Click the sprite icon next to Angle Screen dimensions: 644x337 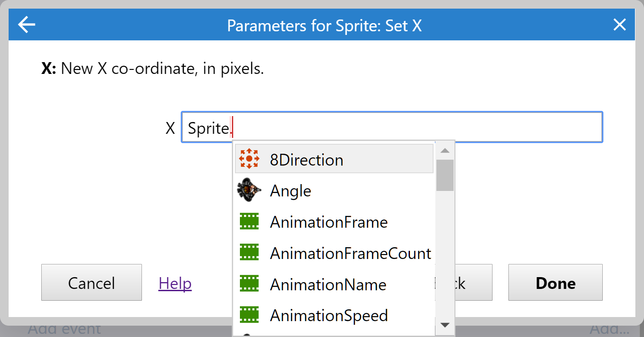(249, 190)
